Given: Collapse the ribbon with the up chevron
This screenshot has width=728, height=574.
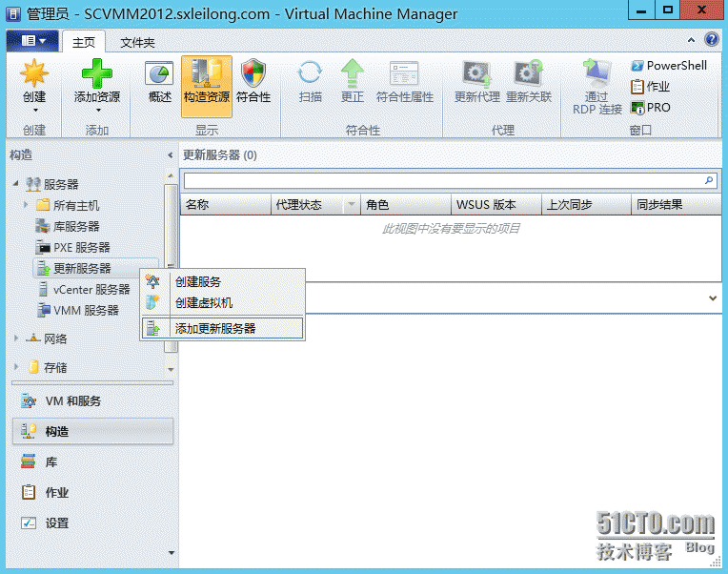Looking at the screenshot, I should click(691, 40).
